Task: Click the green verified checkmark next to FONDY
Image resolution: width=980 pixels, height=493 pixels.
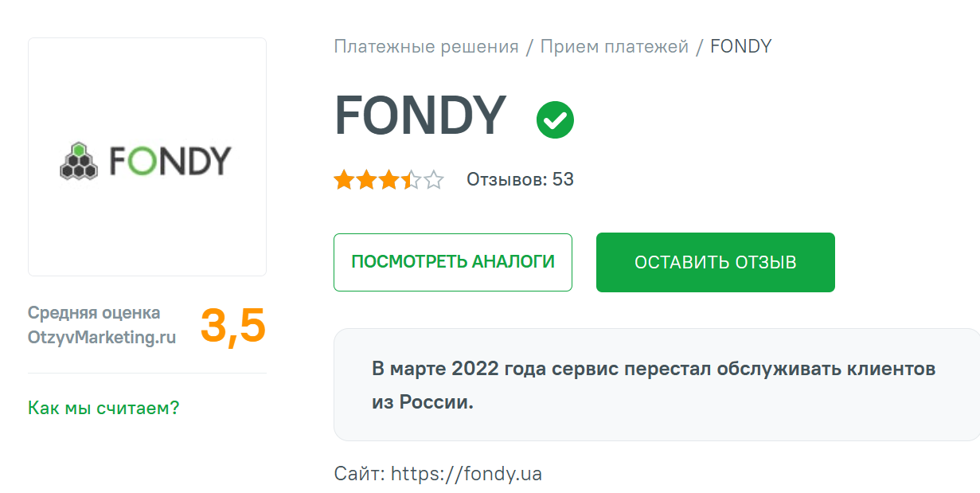Action: click(555, 119)
